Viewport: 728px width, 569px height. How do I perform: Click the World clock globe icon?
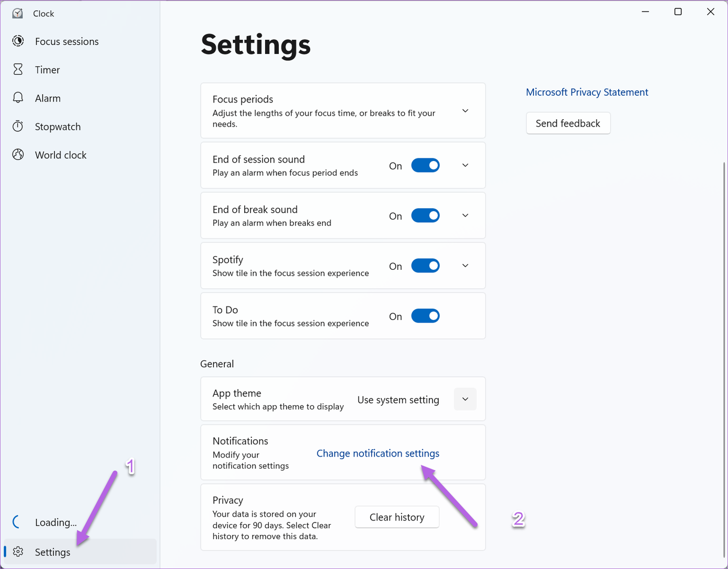[x=18, y=154]
